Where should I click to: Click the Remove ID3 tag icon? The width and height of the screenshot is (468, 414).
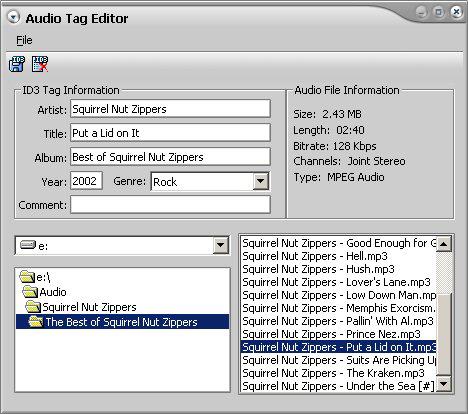click(40, 64)
